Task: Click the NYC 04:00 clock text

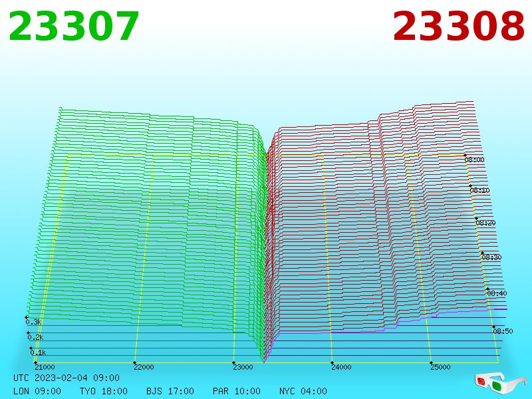Action: pyautogui.click(x=303, y=391)
